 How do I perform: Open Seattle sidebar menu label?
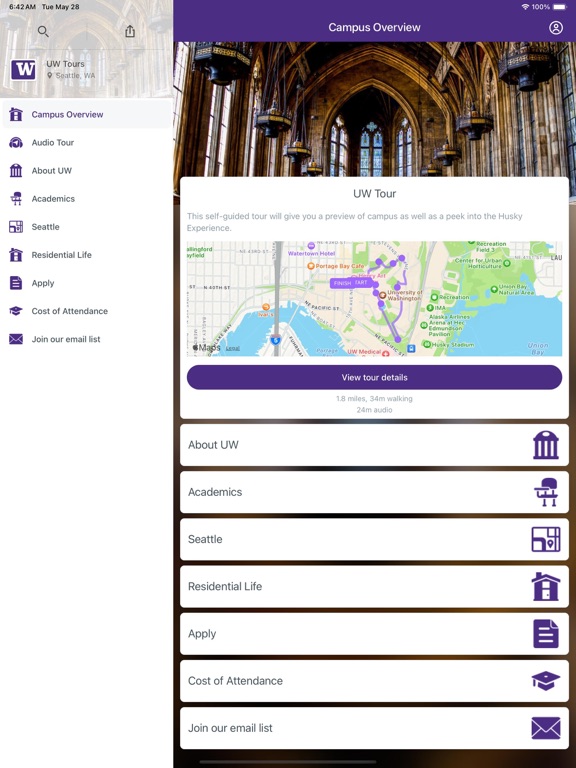(46, 227)
